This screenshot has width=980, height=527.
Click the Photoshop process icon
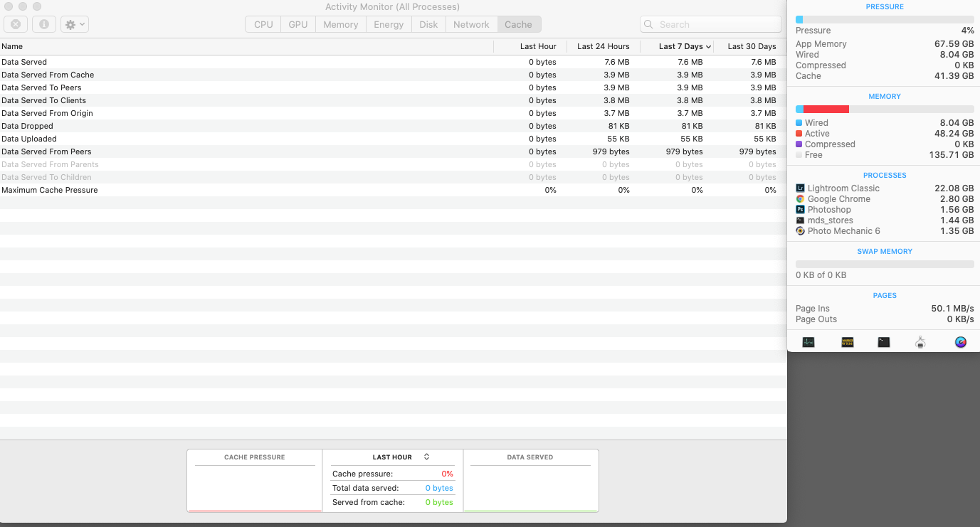(x=800, y=210)
